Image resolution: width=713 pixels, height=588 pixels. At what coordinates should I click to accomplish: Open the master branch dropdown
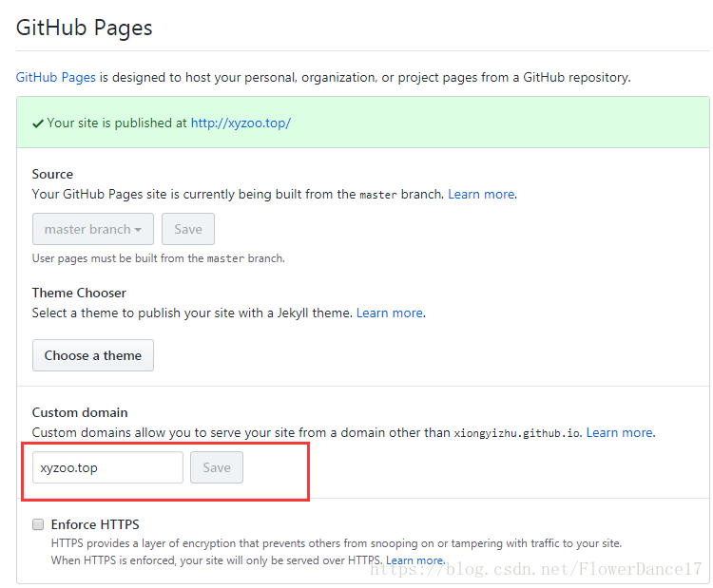pyautogui.click(x=93, y=229)
